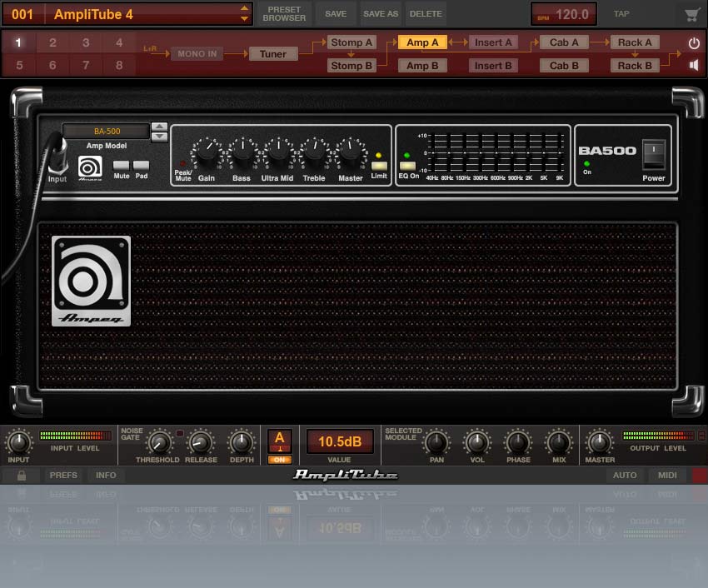Select the Stomp B module
The width and height of the screenshot is (708, 588).
pyautogui.click(x=352, y=66)
